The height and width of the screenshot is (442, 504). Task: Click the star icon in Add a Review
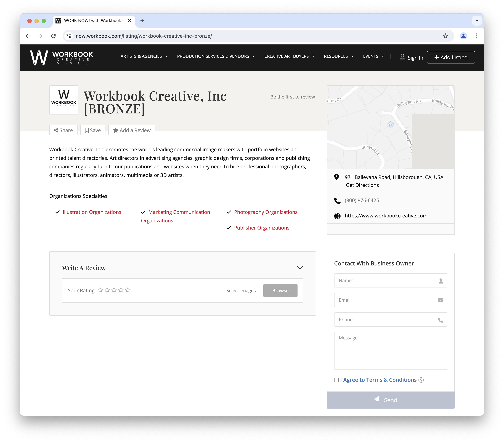(x=116, y=130)
